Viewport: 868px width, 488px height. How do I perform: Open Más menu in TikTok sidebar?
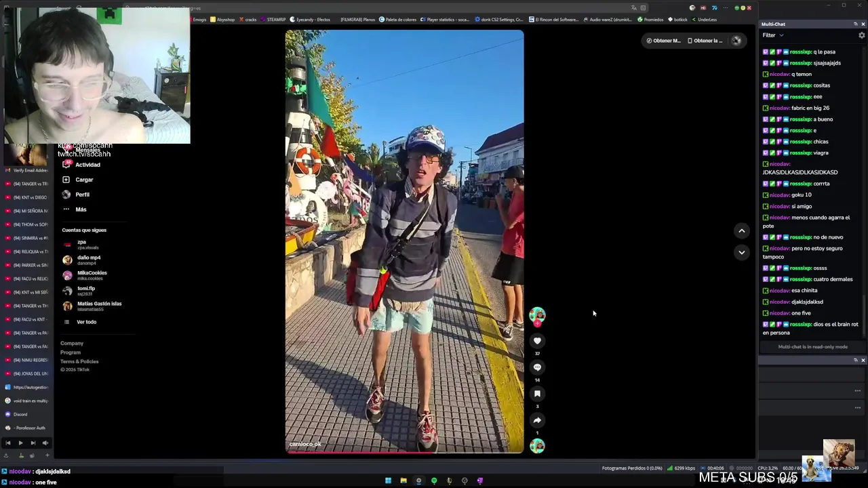75,209
